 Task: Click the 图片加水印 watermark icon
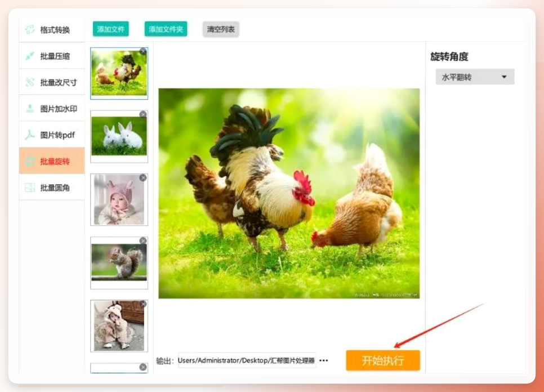click(x=30, y=109)
